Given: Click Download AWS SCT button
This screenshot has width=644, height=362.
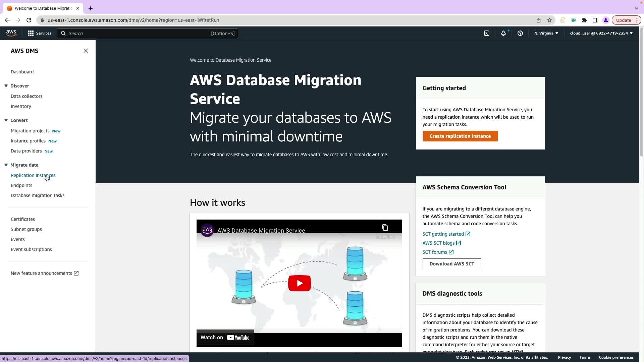Looking at the screenshot, I should point(451,264).
